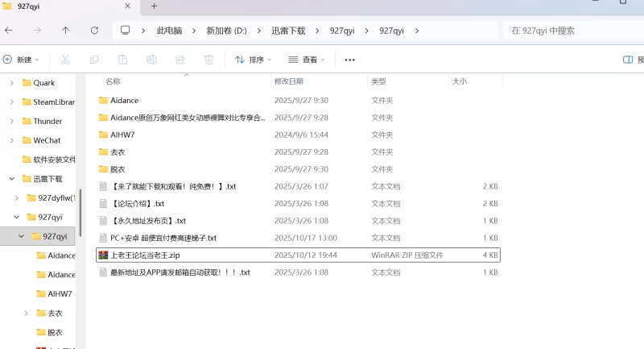Screen dimensions: 644x349
Task: Click the Up directory arrow button
Action: [x=65, y=31]
